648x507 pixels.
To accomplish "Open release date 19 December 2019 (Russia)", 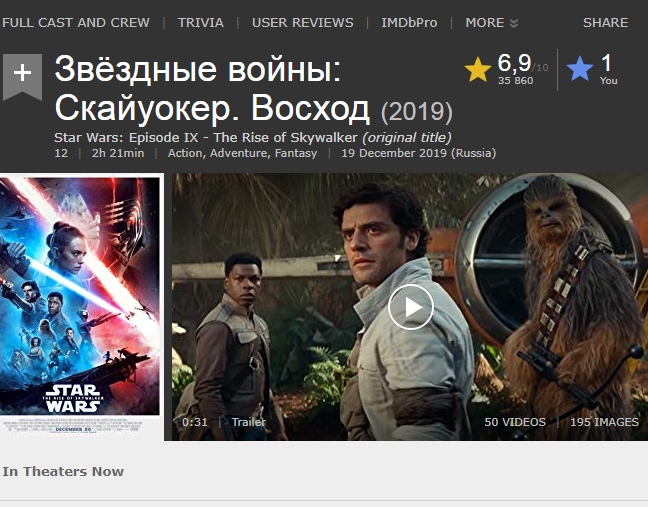I will (419, 153).
